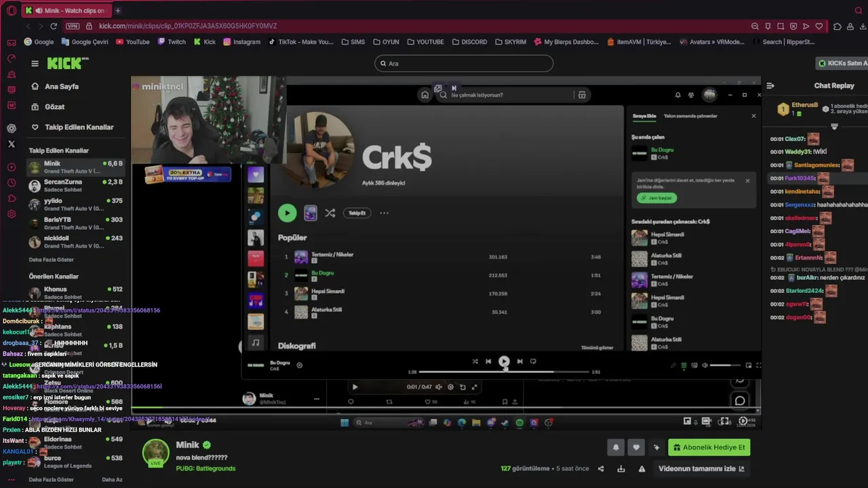Screen dimensions: 868x488
Task: Open TikTok bookmark in bookmarks bar
Action: (x=300, y=41)
